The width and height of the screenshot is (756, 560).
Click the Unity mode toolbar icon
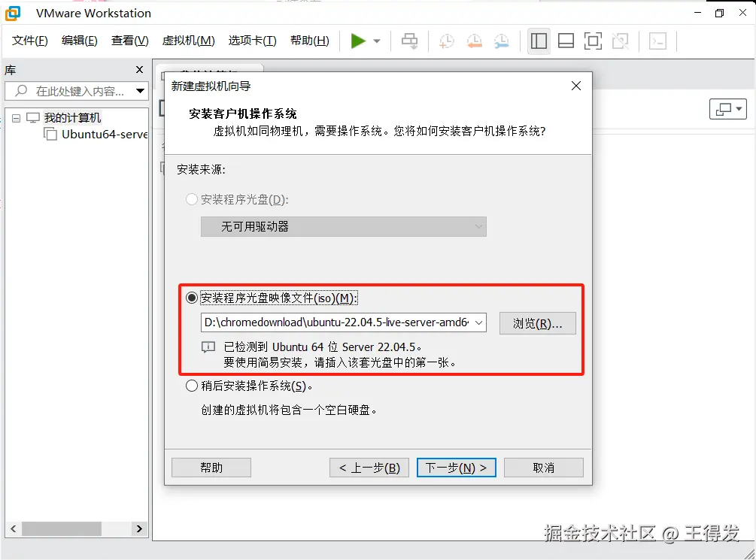pos(620,41)
